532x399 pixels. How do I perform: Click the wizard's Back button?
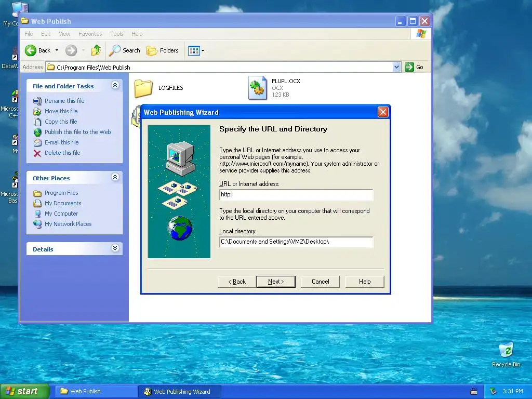click(236, 282)
